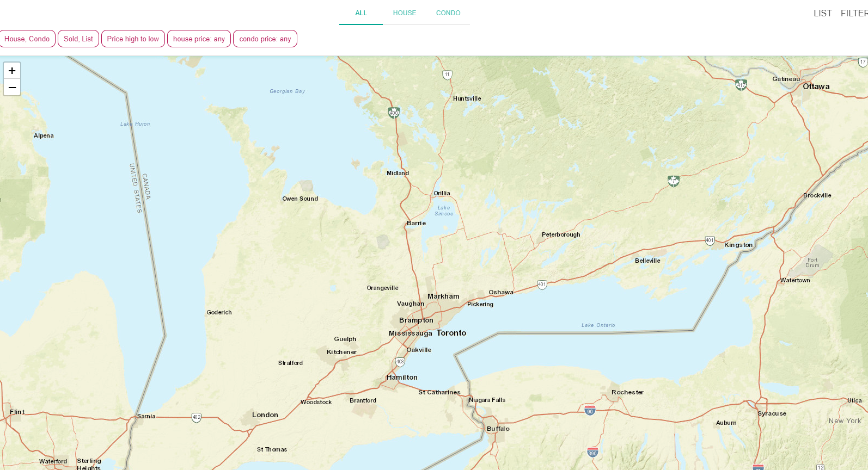Click the Highway 400 shield icon

pyautogui.click(x=394, y=113)
